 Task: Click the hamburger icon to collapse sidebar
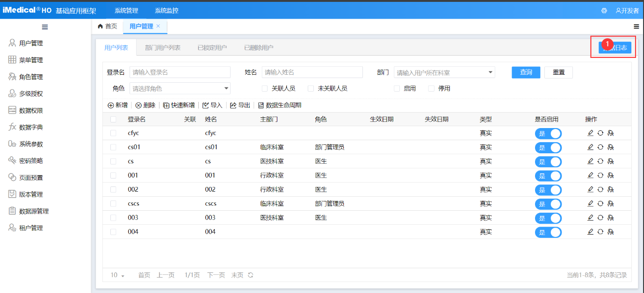(45, 27)
